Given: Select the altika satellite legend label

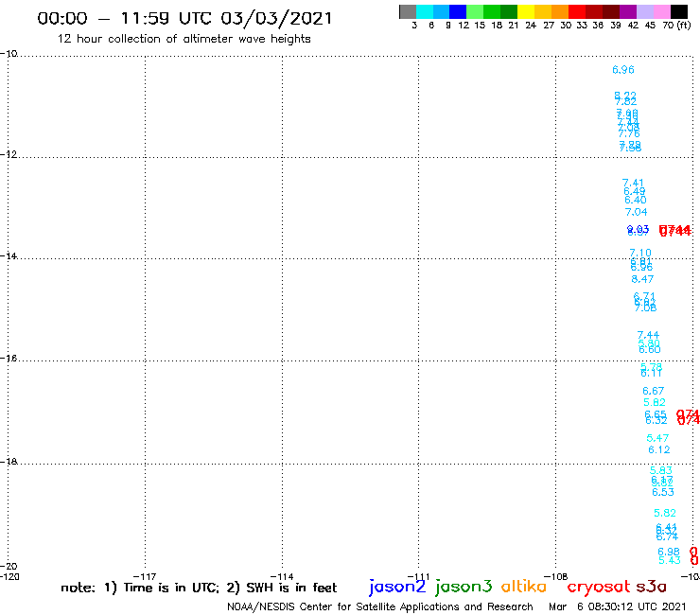Looking at the screenshot, I should pyautogui.click(x=524, y=587).
